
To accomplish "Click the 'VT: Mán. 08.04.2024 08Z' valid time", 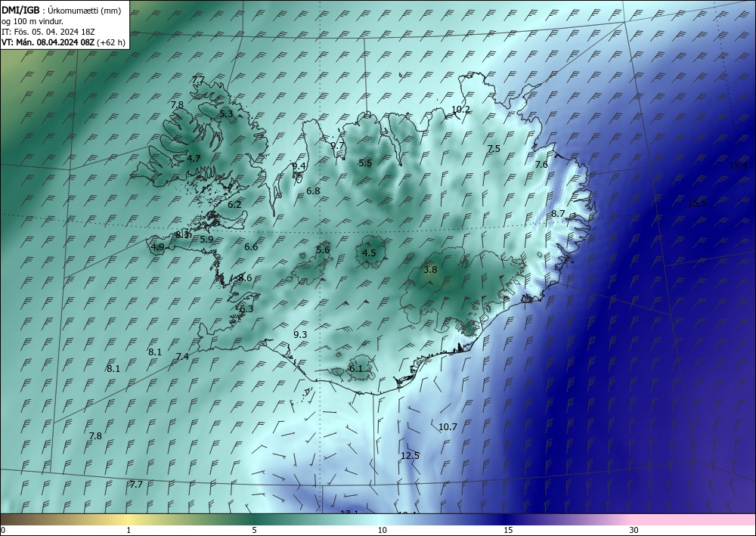I will coord(48,42).
